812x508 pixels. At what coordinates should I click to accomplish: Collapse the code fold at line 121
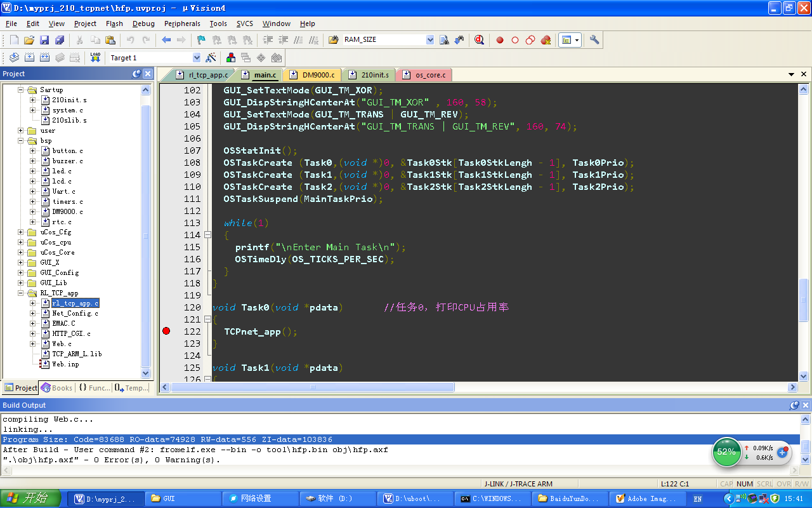click(207, 319)
